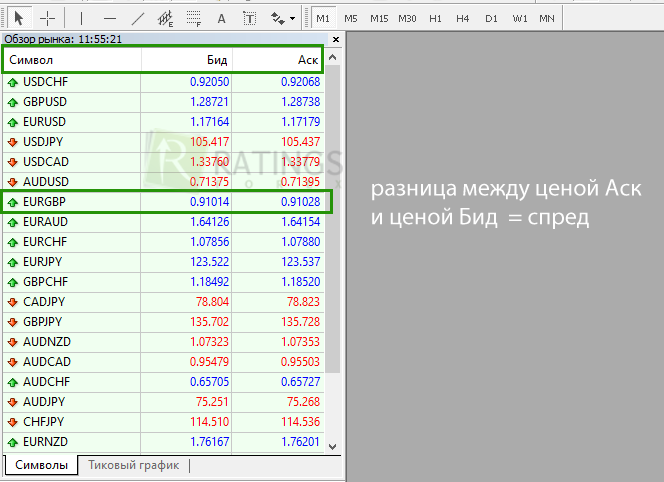Viewport: 664px width, 482px height.
Task: Select the trendline tool
Action: [138, 18]
